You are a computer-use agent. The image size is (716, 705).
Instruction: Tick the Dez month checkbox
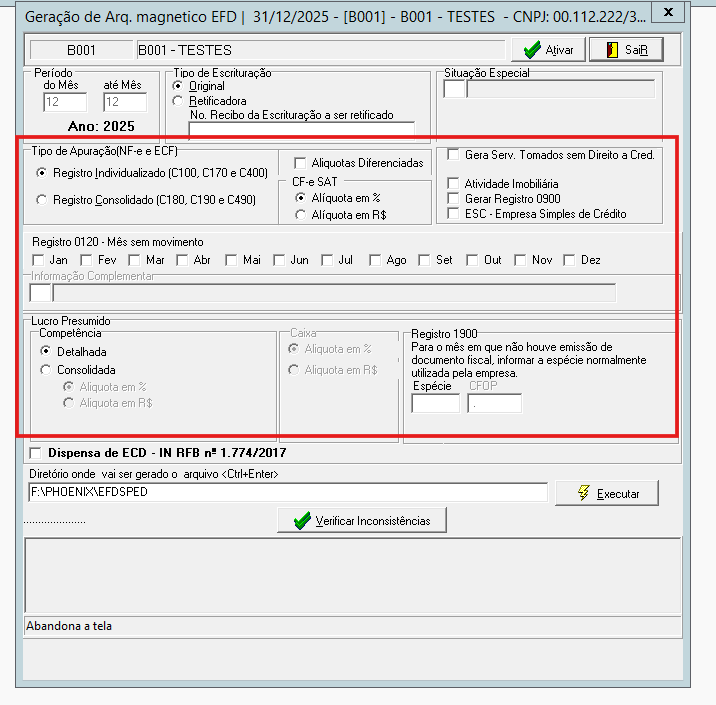point(569,260)
